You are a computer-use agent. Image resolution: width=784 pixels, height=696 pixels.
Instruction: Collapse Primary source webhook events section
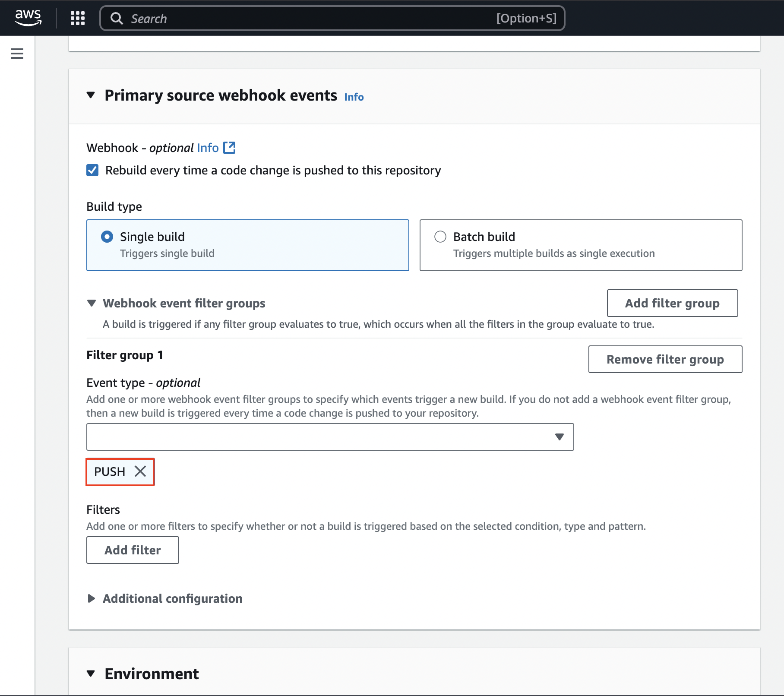point(91,95)
